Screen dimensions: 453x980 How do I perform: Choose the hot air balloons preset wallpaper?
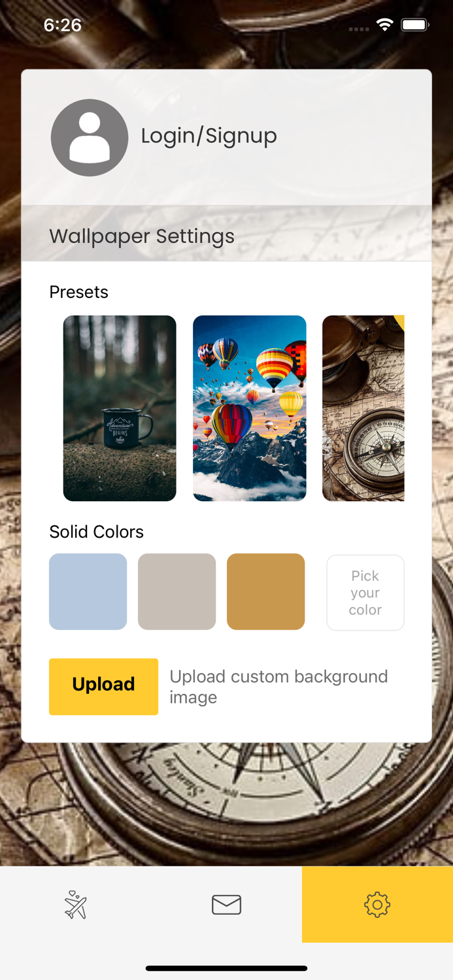(250, 408)
